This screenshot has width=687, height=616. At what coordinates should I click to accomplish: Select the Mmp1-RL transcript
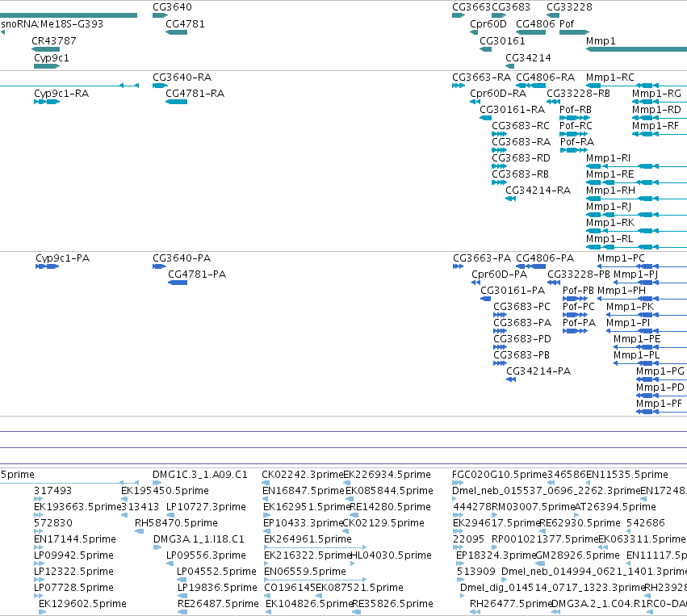636,248
